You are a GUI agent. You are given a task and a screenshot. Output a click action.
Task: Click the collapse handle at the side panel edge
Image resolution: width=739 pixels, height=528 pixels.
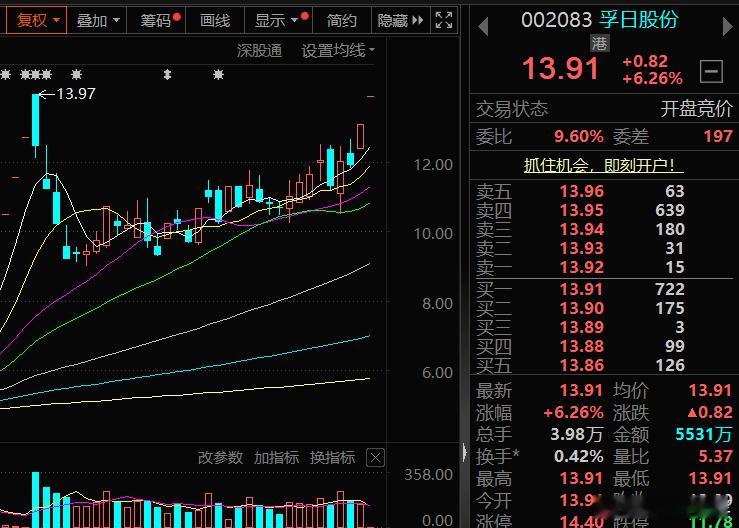coord(465,453)
